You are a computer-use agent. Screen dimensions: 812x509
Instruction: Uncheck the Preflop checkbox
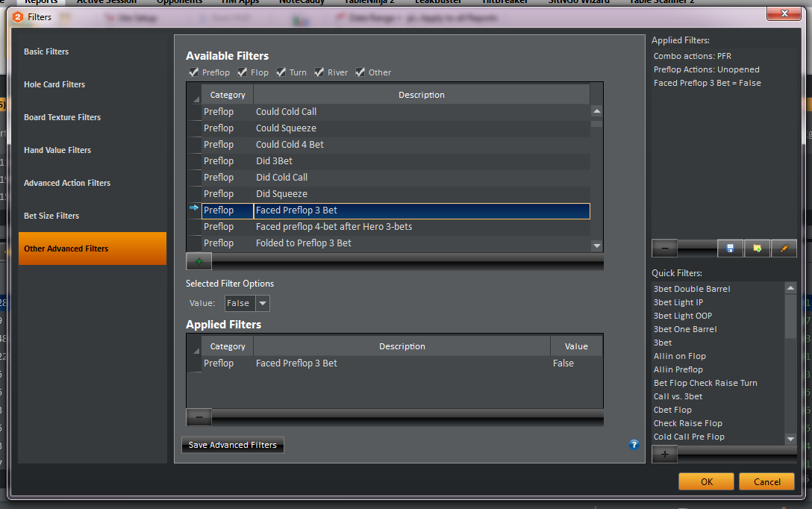click(194, 72)
